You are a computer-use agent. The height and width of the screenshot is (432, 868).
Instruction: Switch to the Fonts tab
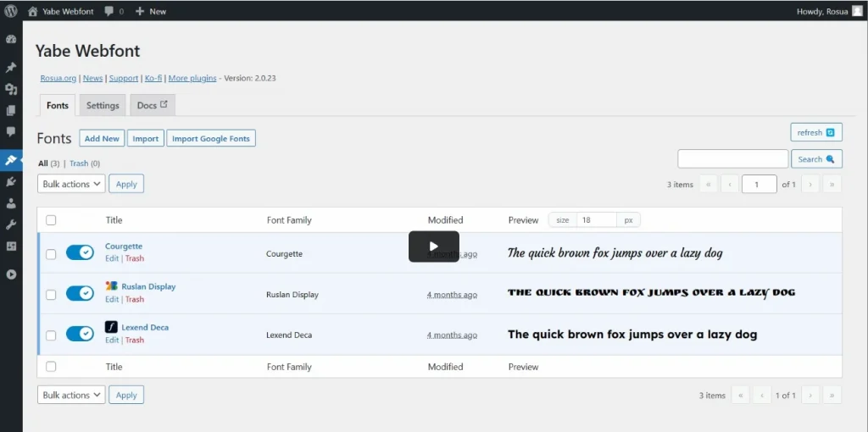[58, 105]
